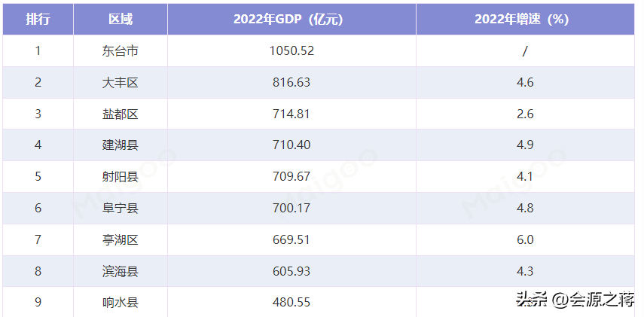Select the GDP value 669.51
Viewport: 644px width, 317px height.
click(x=291, y=239)
